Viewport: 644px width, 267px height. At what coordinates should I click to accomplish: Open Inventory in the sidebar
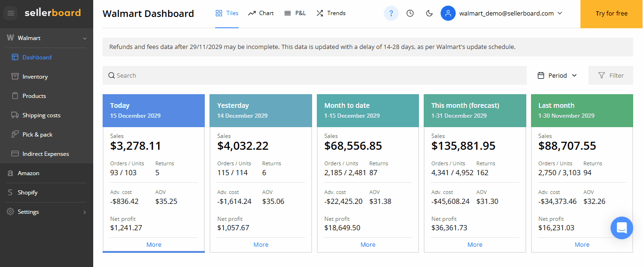tap(35, 77)
